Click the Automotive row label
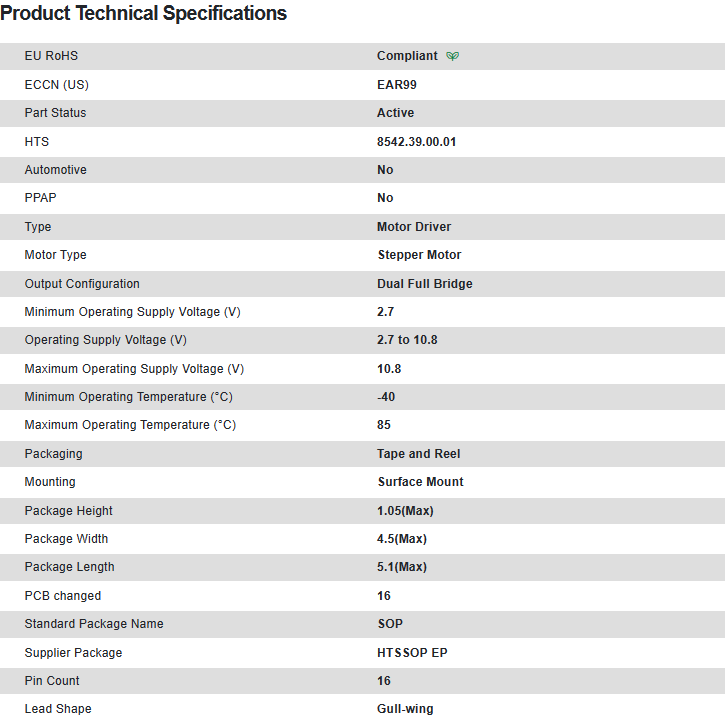The image size is (725, 722). pyautogui.click(x=55, y=170)
